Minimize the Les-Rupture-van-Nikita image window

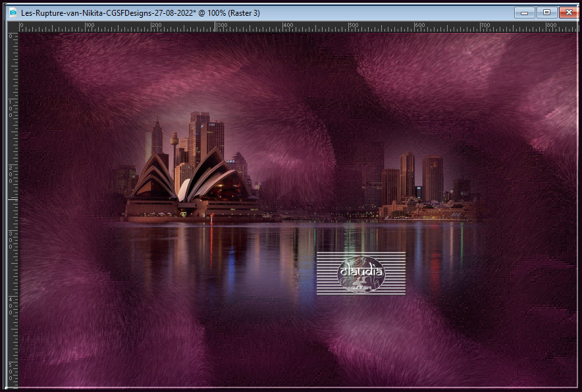pos(525,12)
